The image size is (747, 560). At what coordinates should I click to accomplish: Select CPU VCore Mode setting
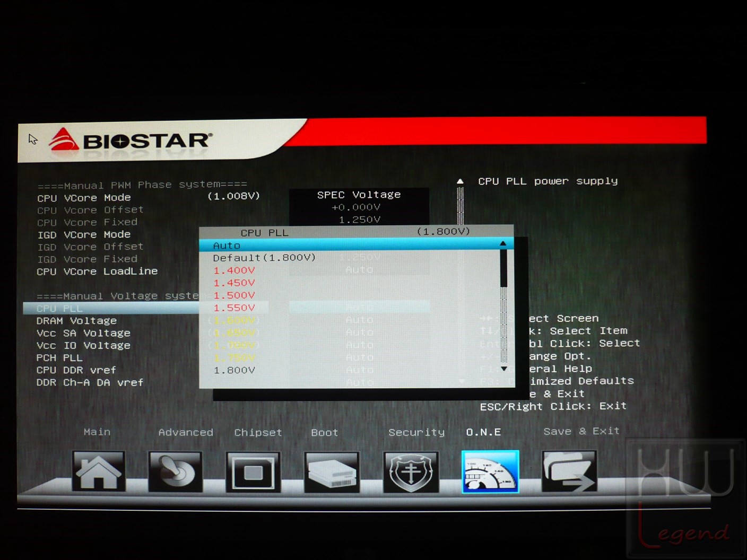(x=84, y=198)
